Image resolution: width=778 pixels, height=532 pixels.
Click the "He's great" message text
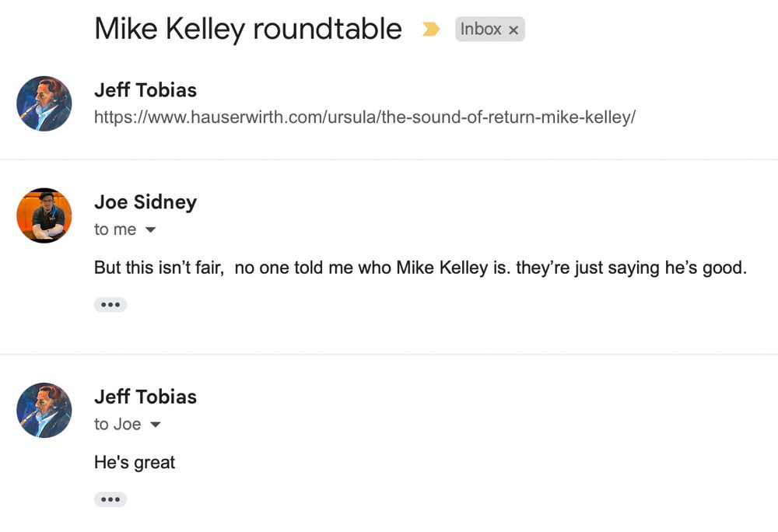(x=135, y=463)
